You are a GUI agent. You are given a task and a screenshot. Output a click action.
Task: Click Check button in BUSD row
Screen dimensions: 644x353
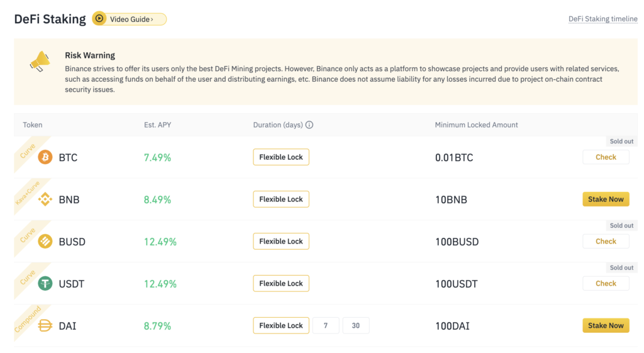pos(606,241)
